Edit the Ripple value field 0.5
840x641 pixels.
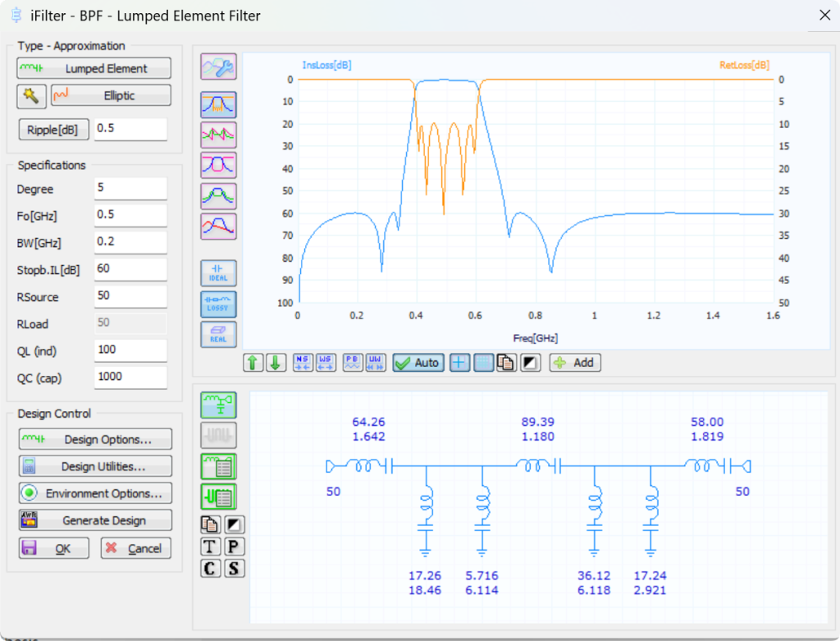pyautogui.click(x=130, y=129)
